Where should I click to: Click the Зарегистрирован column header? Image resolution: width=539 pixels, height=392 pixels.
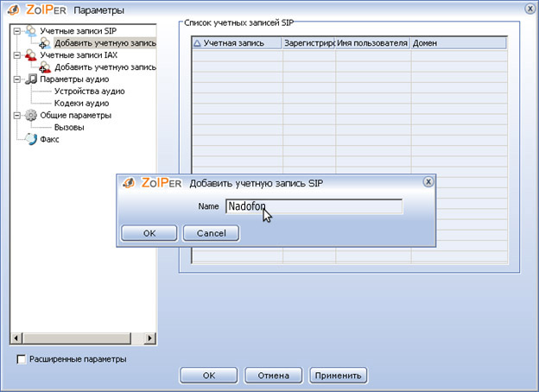pyautogui.click(x=308, y=43)
